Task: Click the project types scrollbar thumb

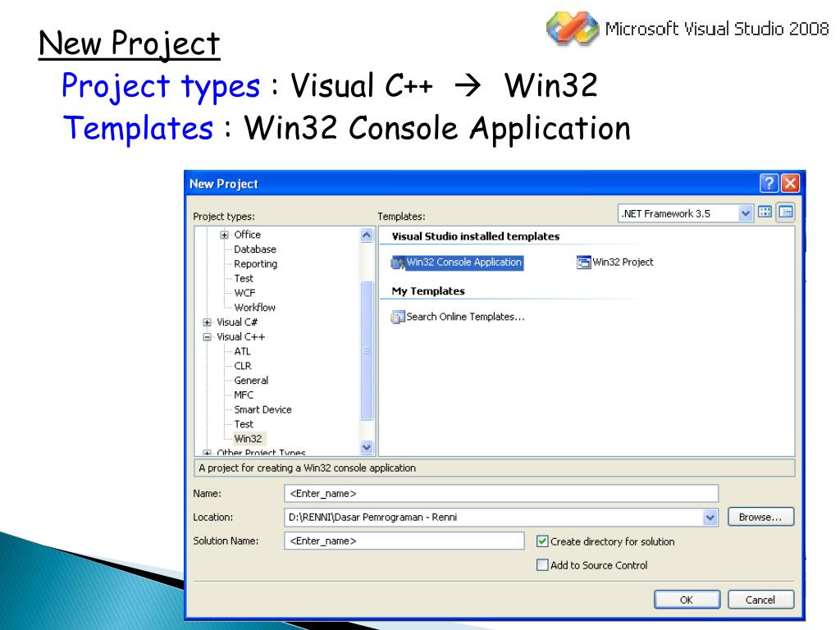Action: point(367,350)
